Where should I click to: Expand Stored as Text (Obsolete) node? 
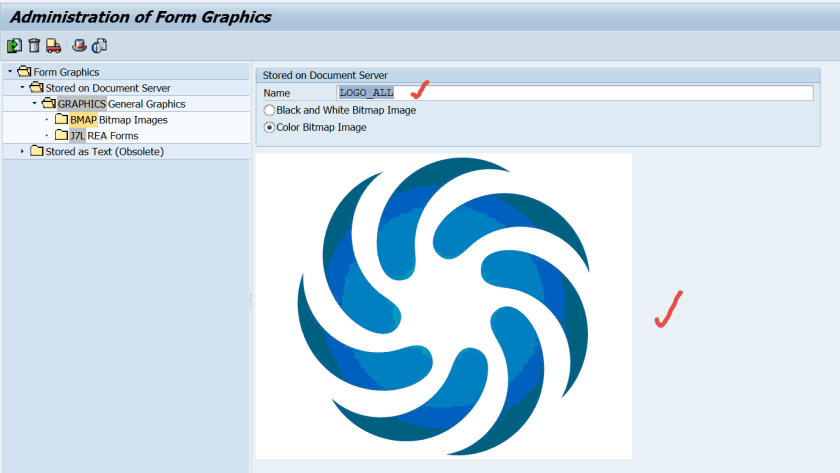(22, 151)
